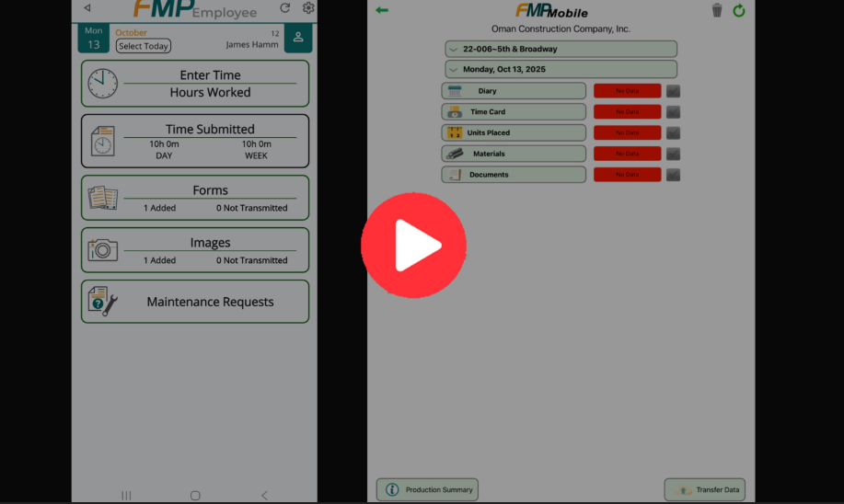This screenshot has width=844, height=504.
Task: Open the Forms card
Action: (195, 198)
